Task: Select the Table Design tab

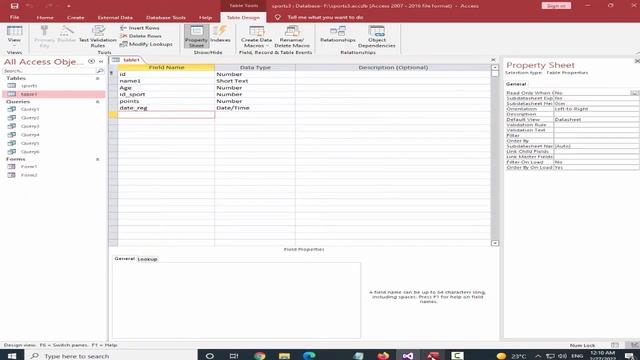Action: coord(243,18)
